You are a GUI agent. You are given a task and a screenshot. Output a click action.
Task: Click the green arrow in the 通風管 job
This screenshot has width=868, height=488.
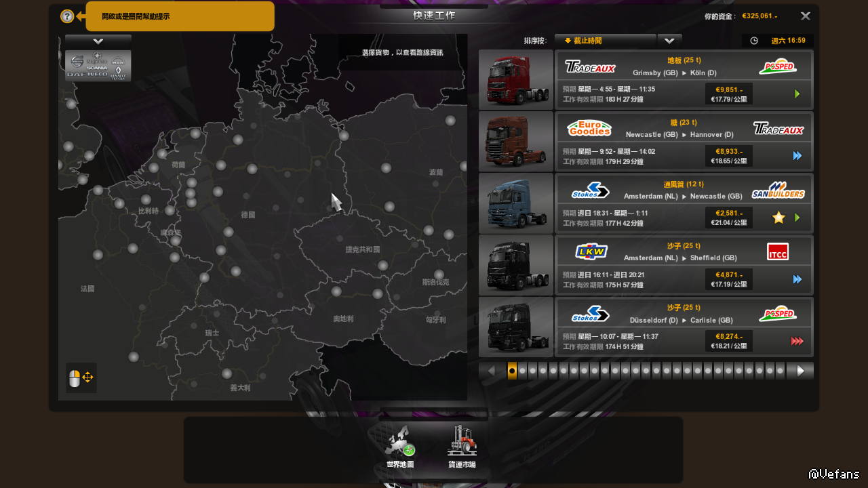click(x=797, y=218)
